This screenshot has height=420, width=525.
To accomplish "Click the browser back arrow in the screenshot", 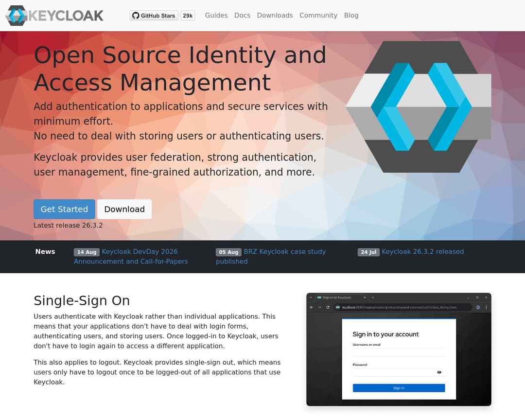I will point(312,307).
